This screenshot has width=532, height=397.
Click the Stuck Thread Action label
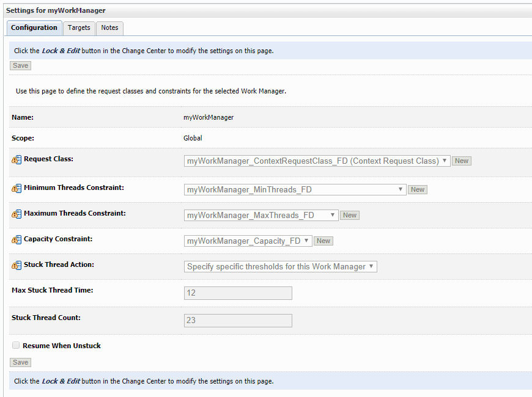tap(59, 265)
